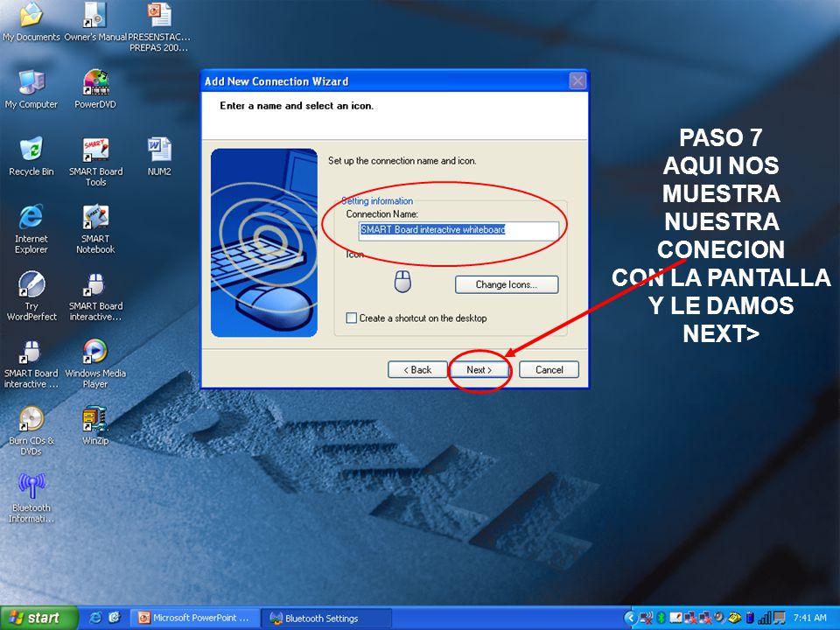Select the WinZip desktop icon

95,425
